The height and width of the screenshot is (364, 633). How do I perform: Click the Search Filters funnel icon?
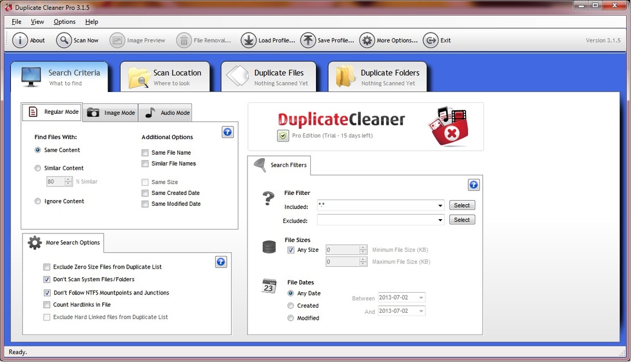(x=260, y=164)
